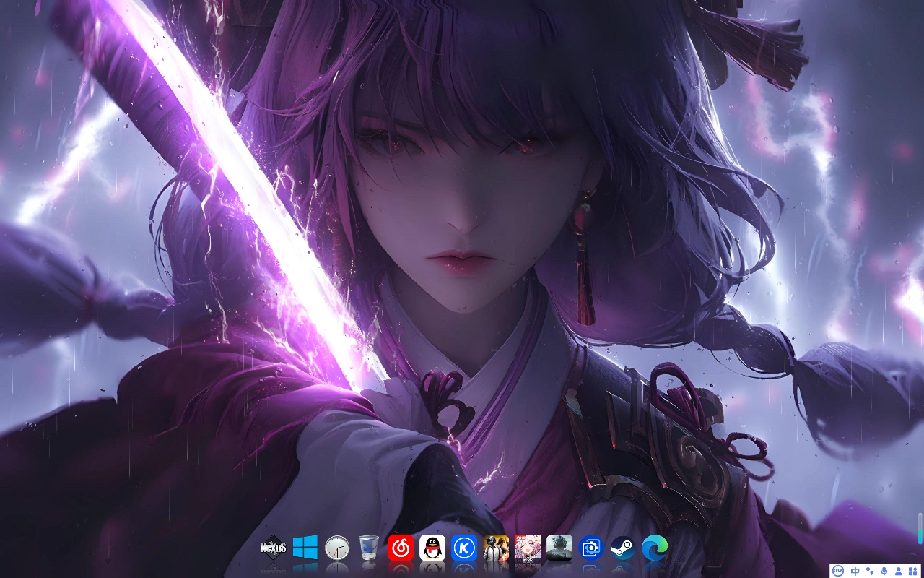This screenshot has height=578, width=924.
Task: Open the Recycle Bin from the dock
Action: (x=369, y=548)
